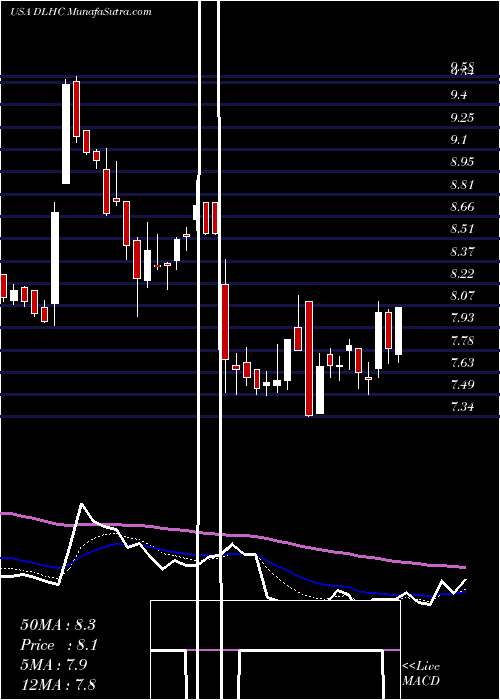The height and width of the screenshot is (700, 500).
Task: Click the long red candlestick reaching down to 7.34
Action: [309, 358]
